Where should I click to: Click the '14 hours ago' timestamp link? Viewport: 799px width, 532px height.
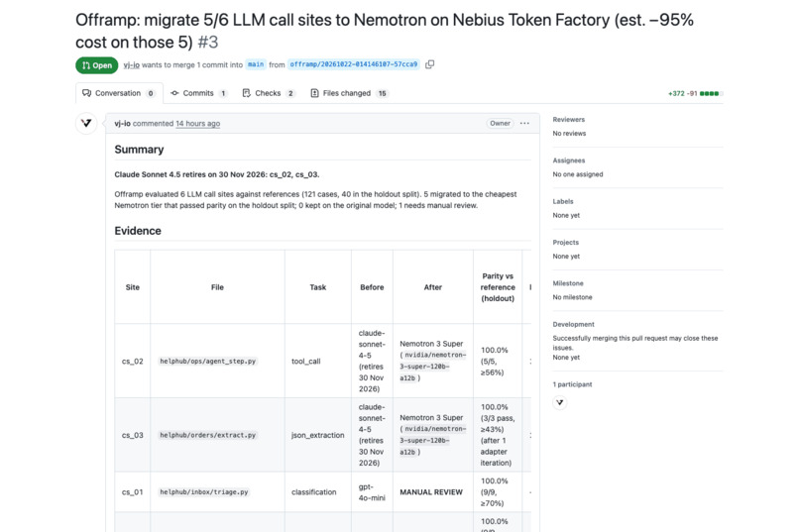[x=197, y=123]
